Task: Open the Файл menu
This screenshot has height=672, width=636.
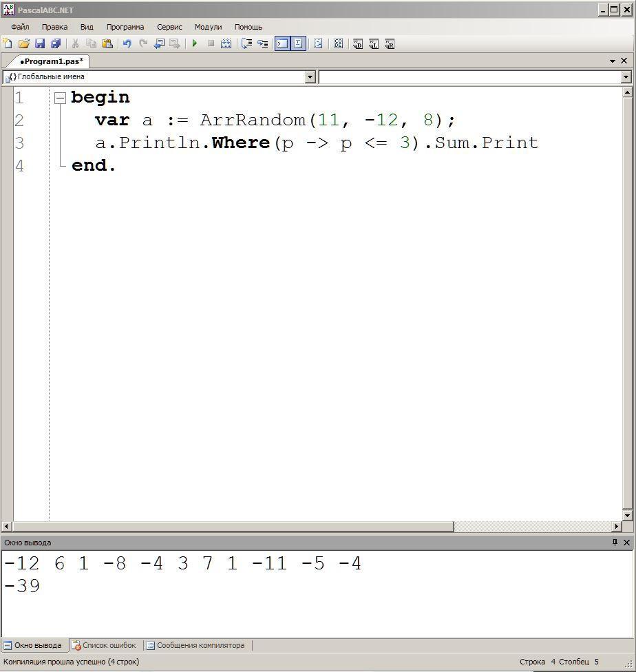Action: [20, 27]
